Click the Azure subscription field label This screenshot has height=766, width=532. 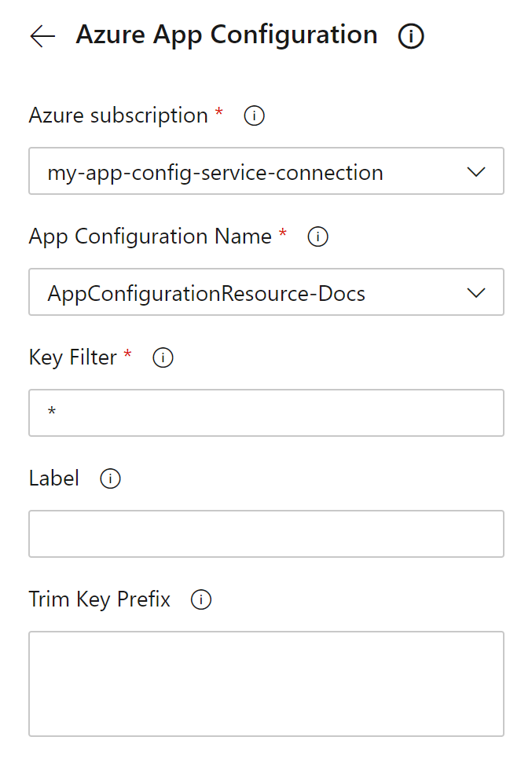(118, 115)
